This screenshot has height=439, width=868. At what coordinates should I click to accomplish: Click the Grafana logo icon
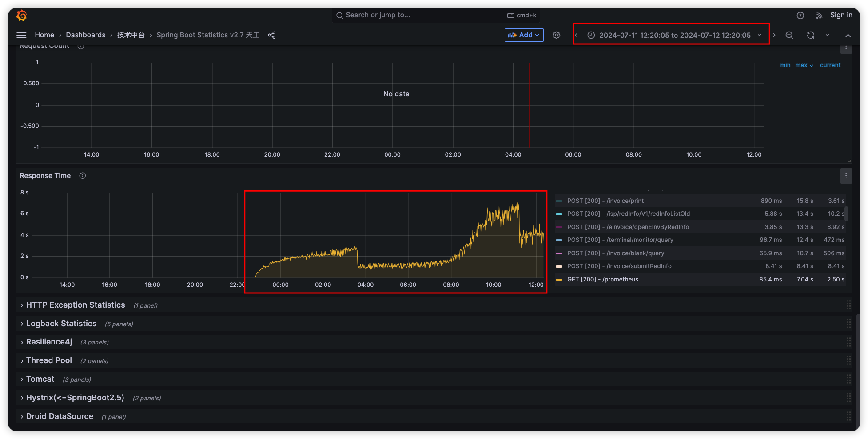pos(21,16)
